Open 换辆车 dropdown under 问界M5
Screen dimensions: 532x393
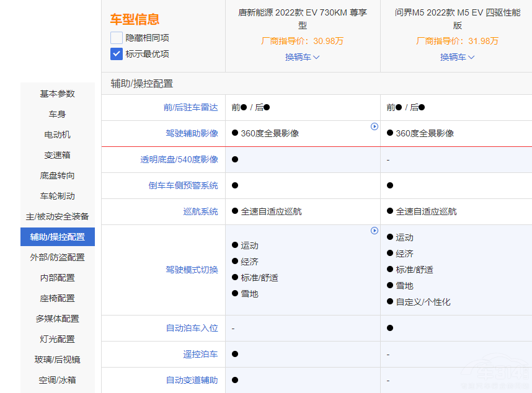pyautogui.click(x=457, y=57)
